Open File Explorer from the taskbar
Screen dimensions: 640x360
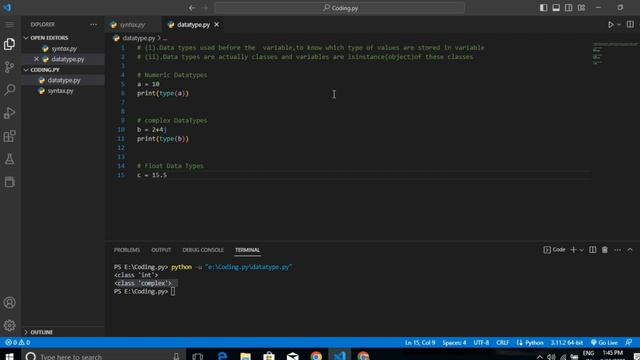pyautogui.click(x=245, y=356)
